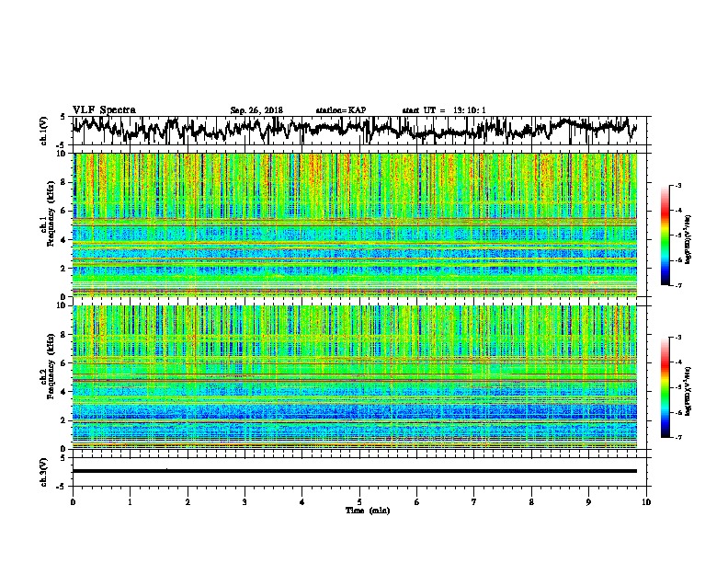Click inside the ch.1 spectrogram panel

point(355,224)
